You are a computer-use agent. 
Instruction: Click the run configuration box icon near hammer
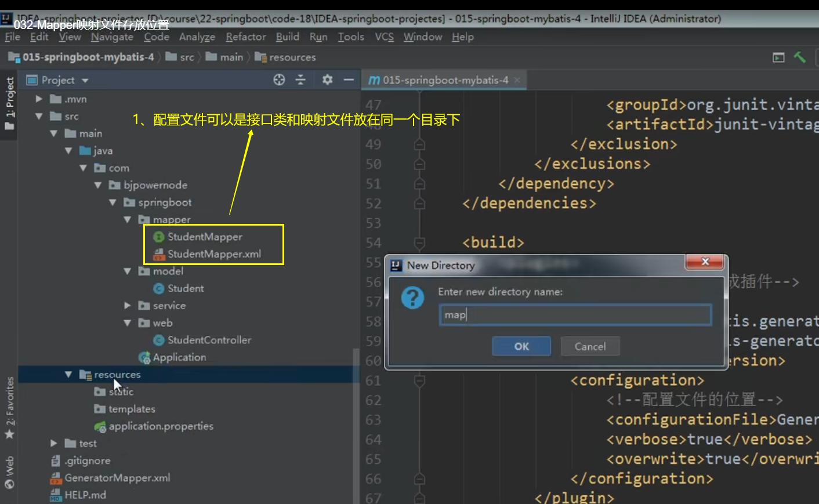(778, 57)
